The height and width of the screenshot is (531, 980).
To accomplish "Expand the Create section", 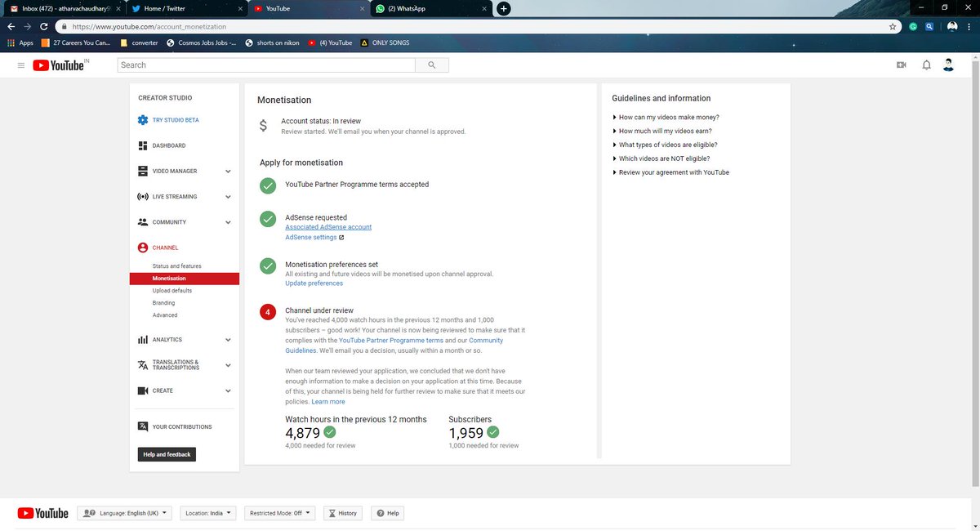I will (228, 390).
